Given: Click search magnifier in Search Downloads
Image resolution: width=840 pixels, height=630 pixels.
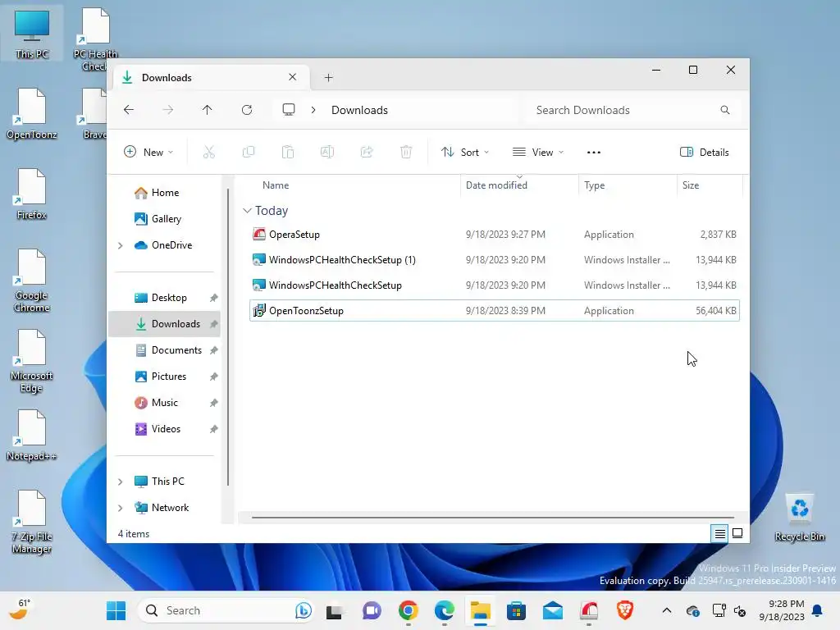Looking at the screenshot, I should click(x=725, y=110).
